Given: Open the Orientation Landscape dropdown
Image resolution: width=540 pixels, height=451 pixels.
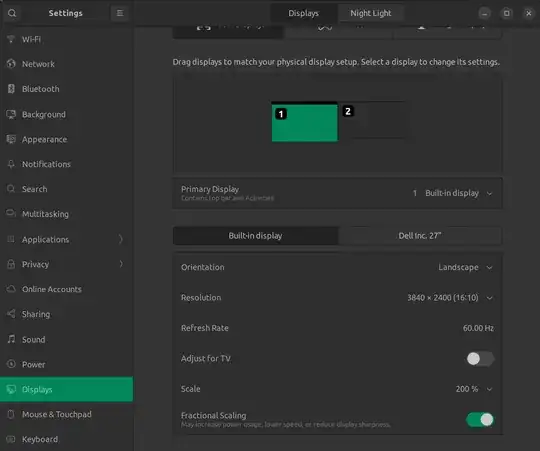Looking at the screenshot, I should [465, 267].
